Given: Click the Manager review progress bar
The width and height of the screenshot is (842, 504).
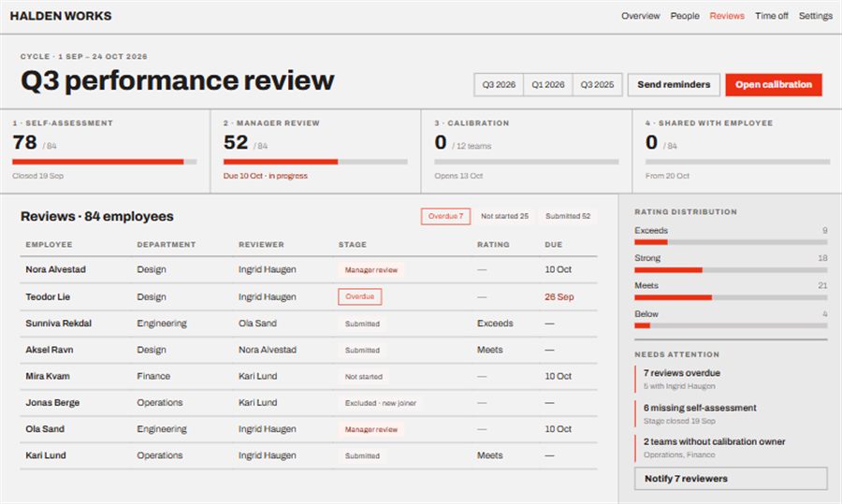Looking at the screenshot, I should 315,162.
